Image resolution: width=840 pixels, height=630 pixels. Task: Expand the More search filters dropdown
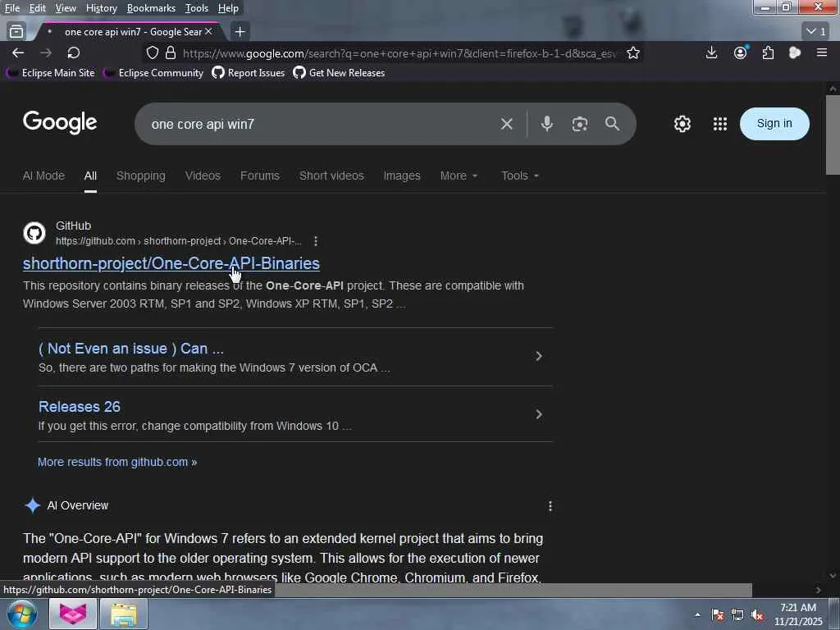pyautogui.click(x=459, y=176)
